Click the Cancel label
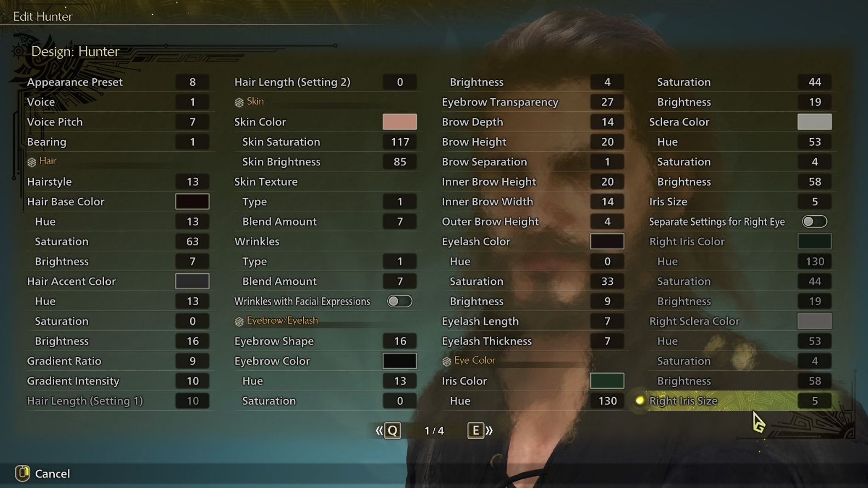Screen dimensions: 868x488 point(53,474)
